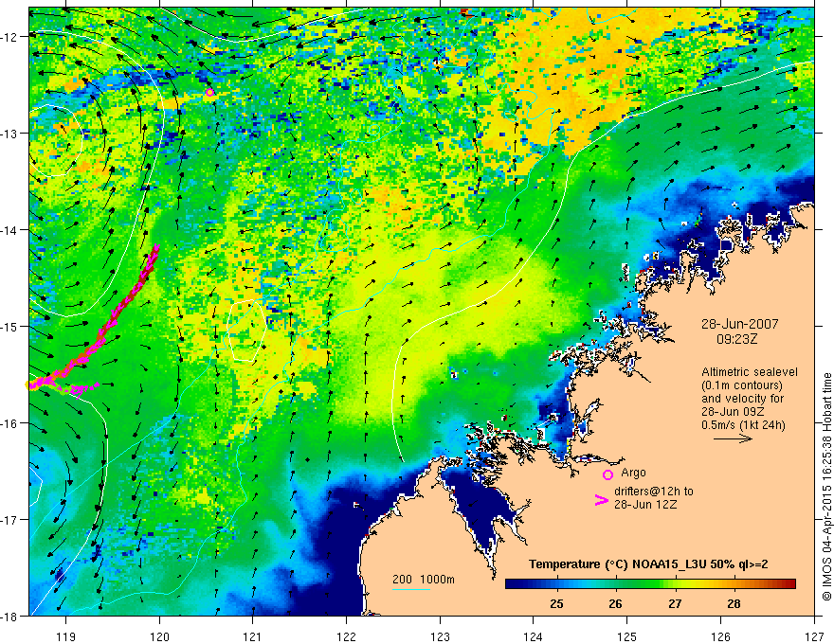Click latitude axis label -15
The image size is (834, 644).
pos(9,326)
